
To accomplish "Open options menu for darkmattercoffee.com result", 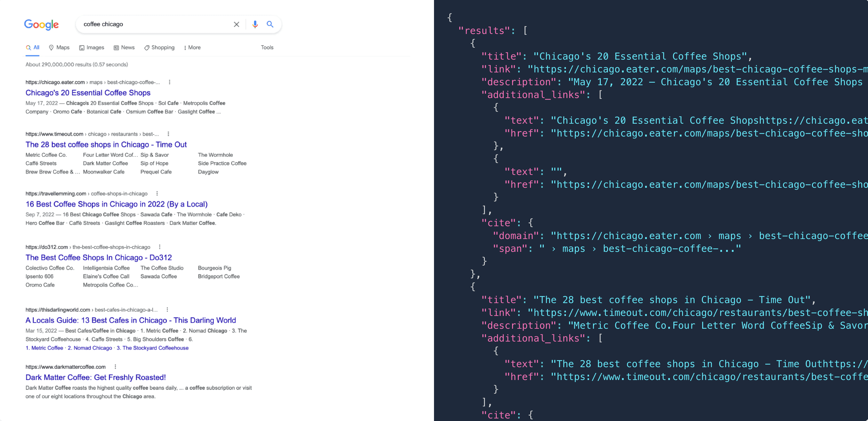I will [115, 367].
